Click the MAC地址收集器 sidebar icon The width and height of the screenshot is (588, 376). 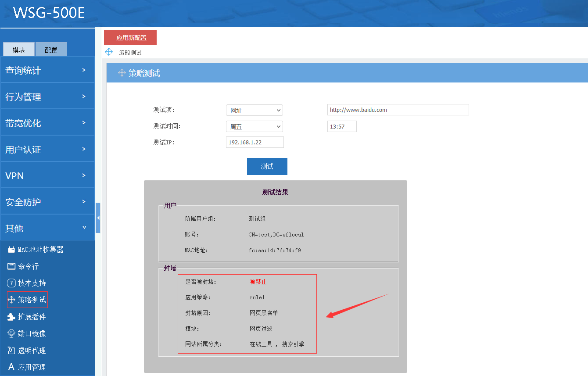point(11,250)
